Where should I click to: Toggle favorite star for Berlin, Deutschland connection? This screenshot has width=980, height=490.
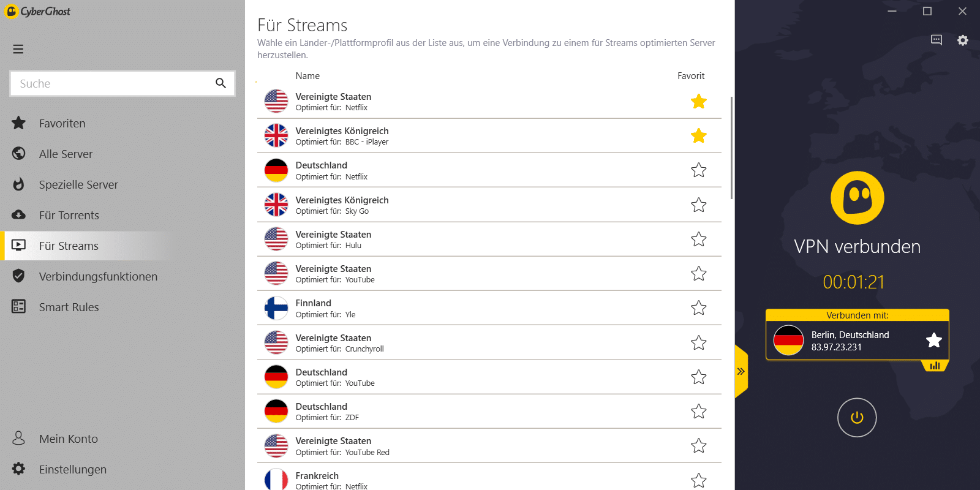click(933, 341)
